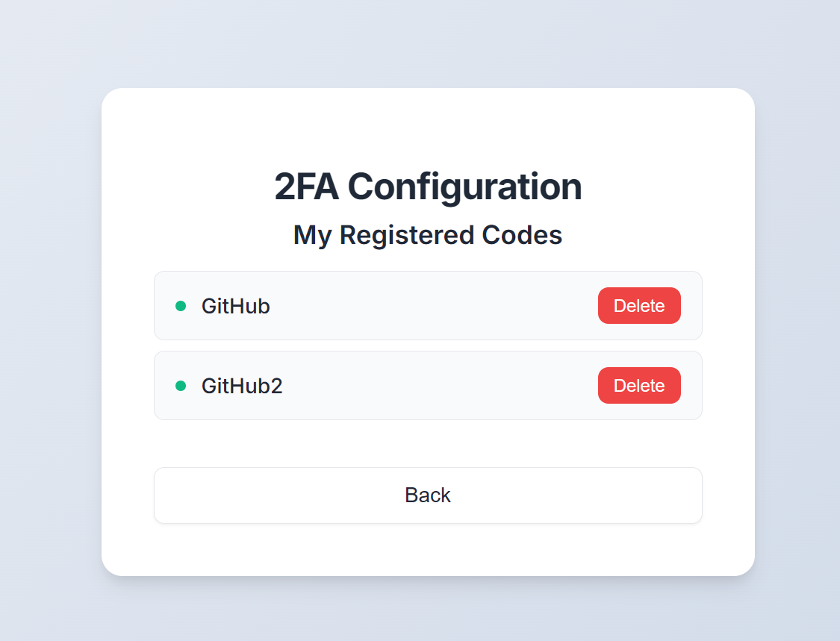The image size is (840, 641).
Task: Delete the GitHub registered code
Action: coord(639,306)
